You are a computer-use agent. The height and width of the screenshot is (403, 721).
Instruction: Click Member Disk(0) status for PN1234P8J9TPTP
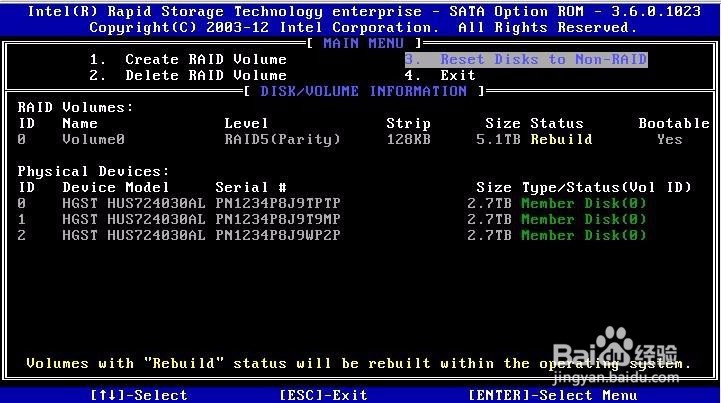click(x=584, y=203)
